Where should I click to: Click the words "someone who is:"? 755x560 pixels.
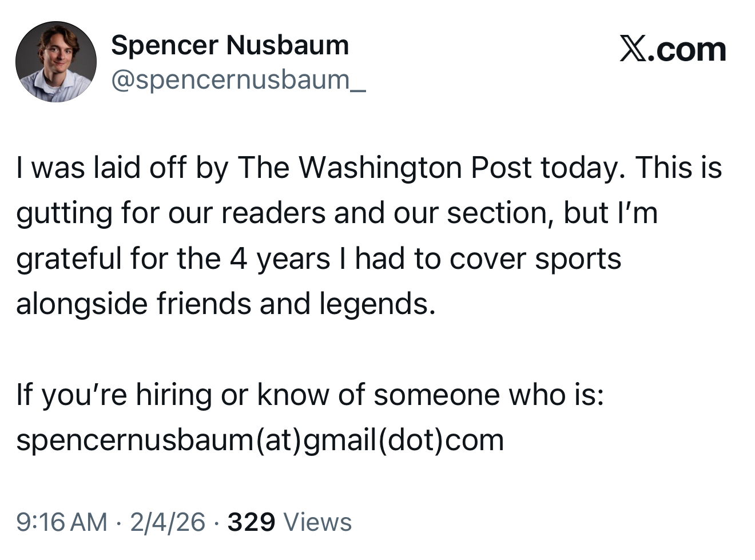tap(488, 394)
